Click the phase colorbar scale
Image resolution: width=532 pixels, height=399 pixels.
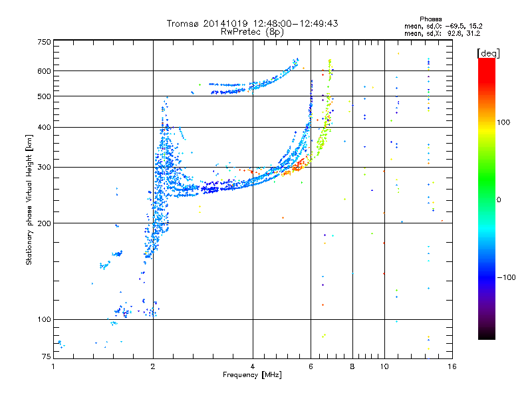[487, 198]
